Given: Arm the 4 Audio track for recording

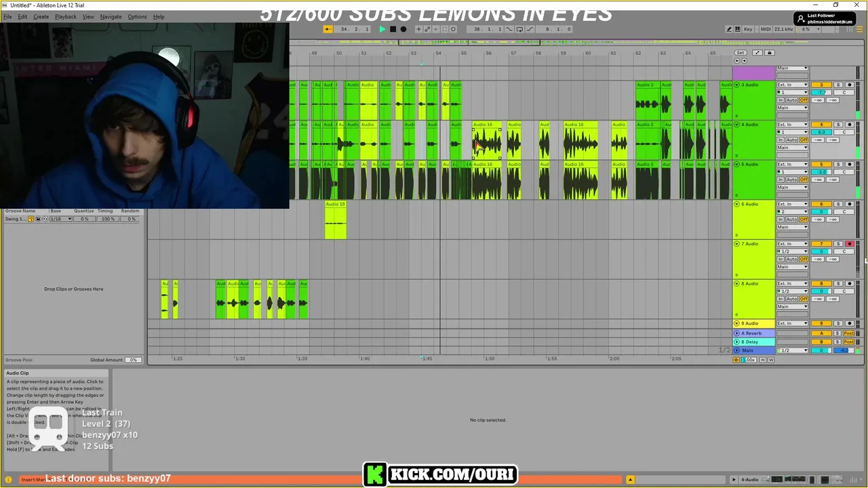Looking at the screenshot, I should pos(849,125).
